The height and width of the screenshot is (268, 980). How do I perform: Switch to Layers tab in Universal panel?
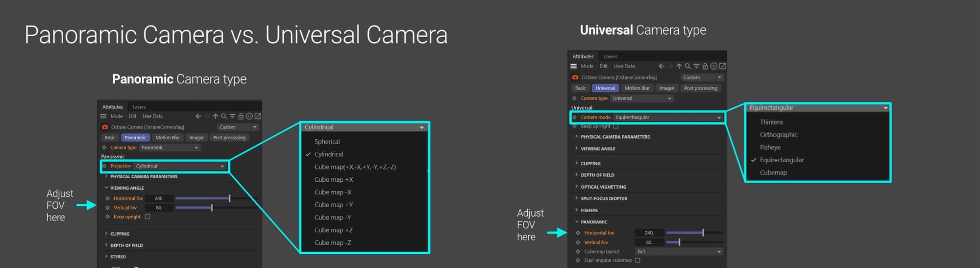(x=611, y=56)
